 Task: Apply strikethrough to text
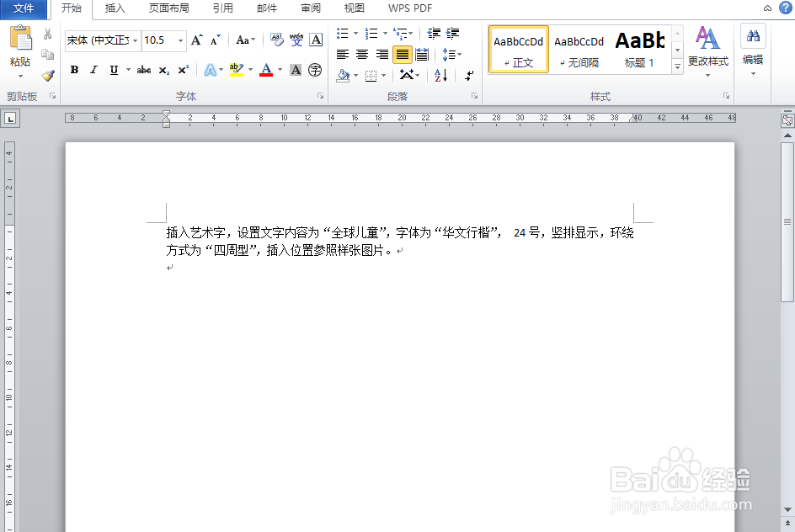[142, 70]
